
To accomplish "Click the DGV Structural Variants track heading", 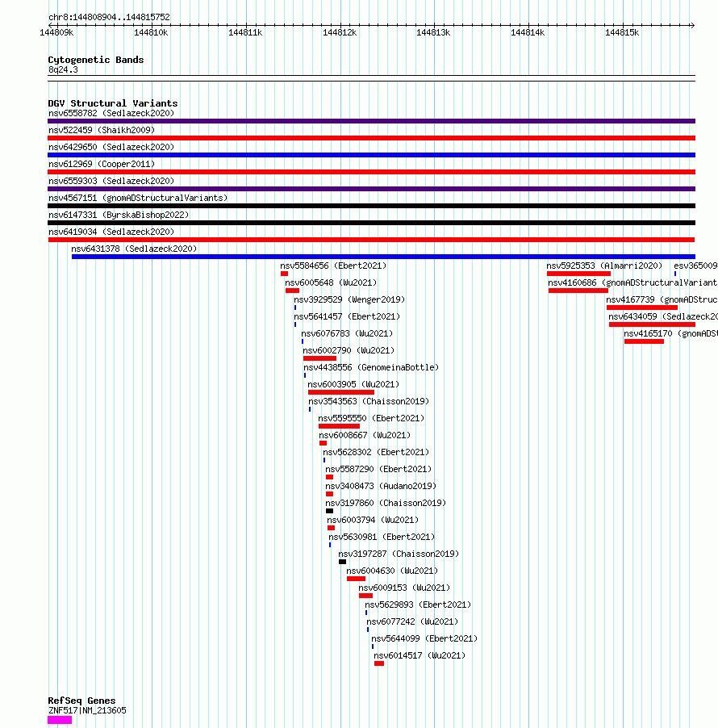I will point(113,103).
